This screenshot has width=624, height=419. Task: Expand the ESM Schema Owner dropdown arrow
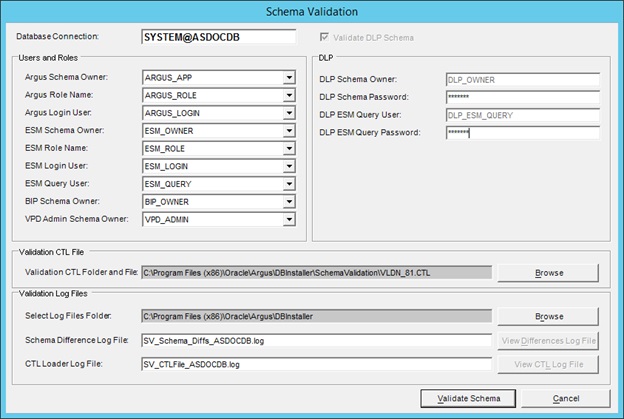coord(289,131)
